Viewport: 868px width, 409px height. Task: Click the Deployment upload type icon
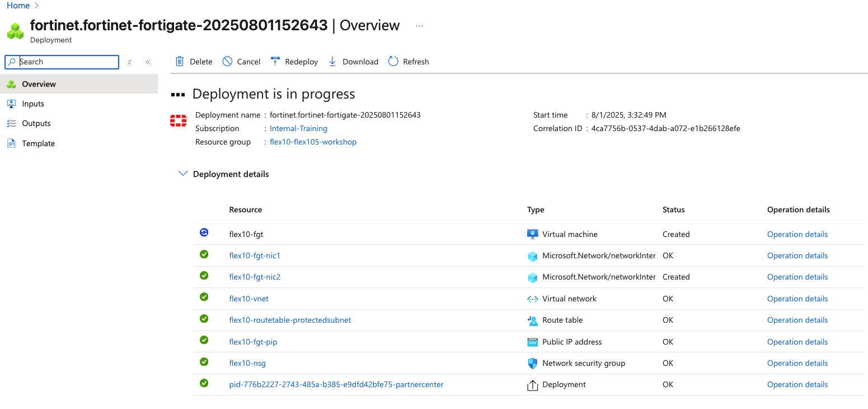[533, 385]
